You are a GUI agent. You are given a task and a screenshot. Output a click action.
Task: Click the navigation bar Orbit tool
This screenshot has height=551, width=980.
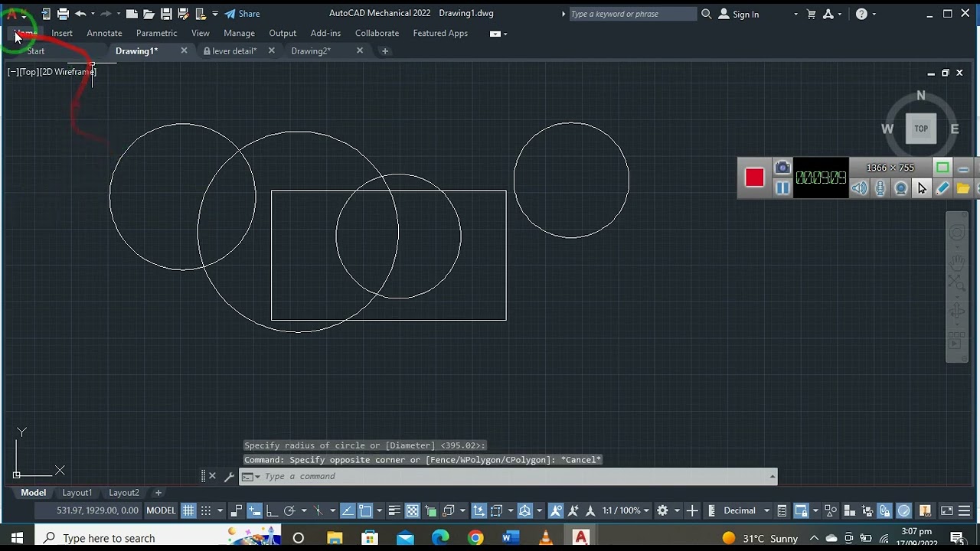[957, 312]
